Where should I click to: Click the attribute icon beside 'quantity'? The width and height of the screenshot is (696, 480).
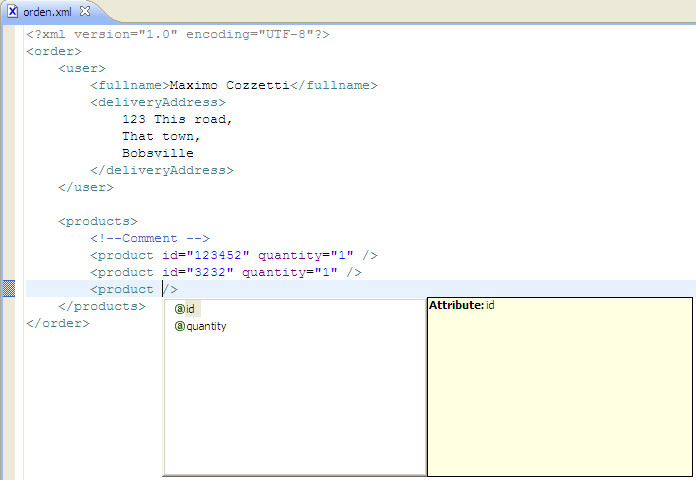[x=179, y=326]
